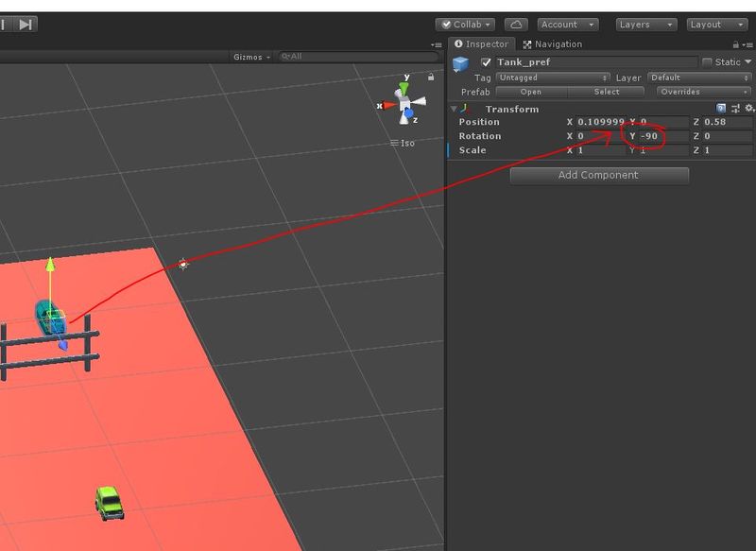
Task: Open the Default layer dropdown
Action: pyautogui.click(x=699, y=77)
